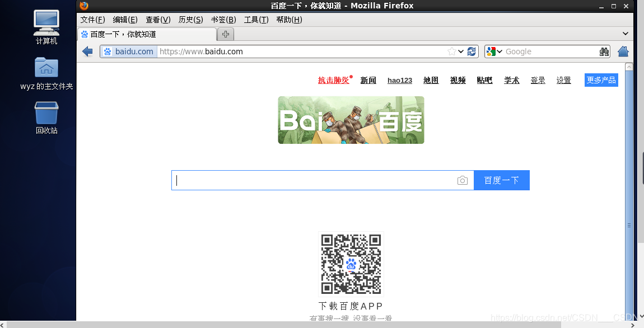Image resolution: width=644 pixels, height=328 pixels.
Task: Open the 文件(F) menu
Action: click(x=92, y=20)
